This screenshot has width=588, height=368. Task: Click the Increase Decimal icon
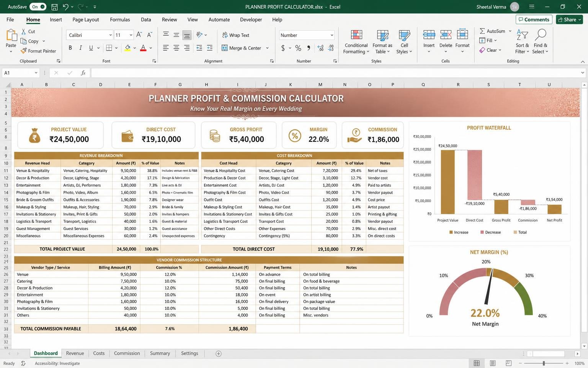320,48
